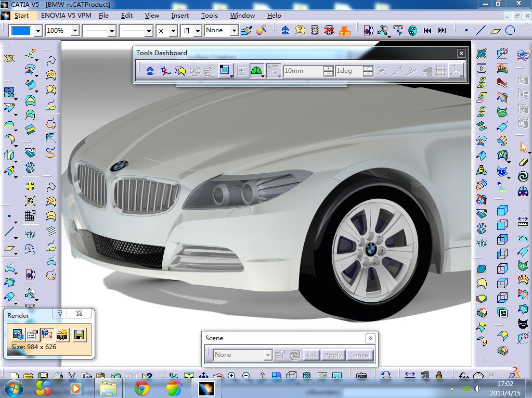Click the second icon in the Render panel

[x=33, y=335]
